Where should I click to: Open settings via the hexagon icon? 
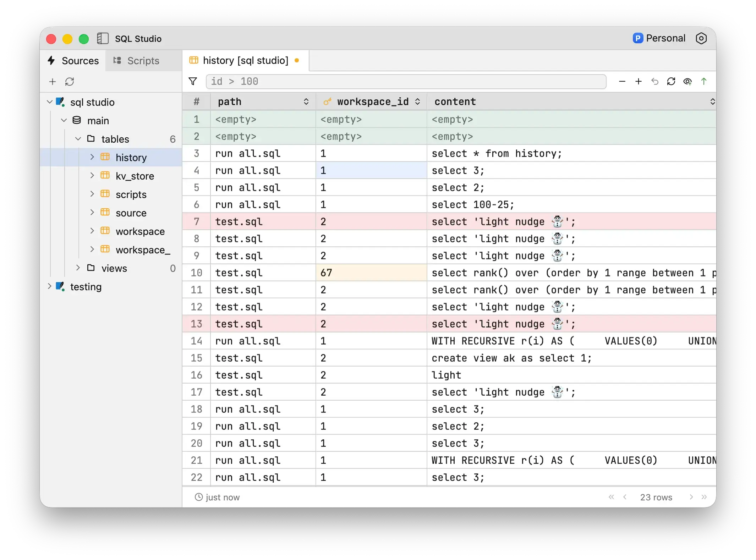tap(701, 38)
